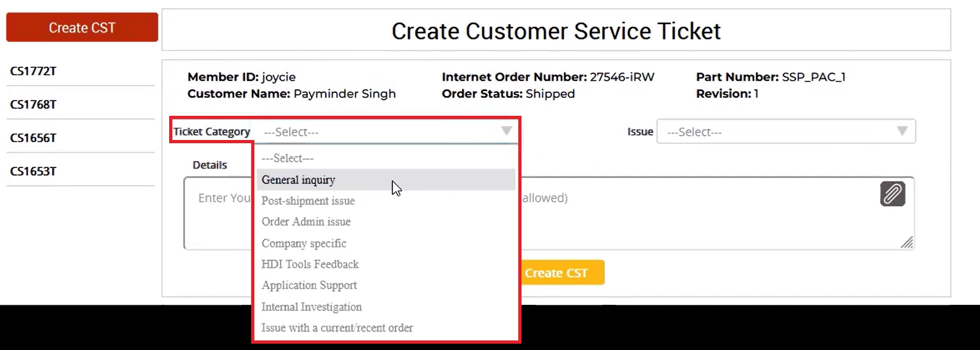Select Application Support category
This screenshot has width=980, height=350.
tap(386, 285)
